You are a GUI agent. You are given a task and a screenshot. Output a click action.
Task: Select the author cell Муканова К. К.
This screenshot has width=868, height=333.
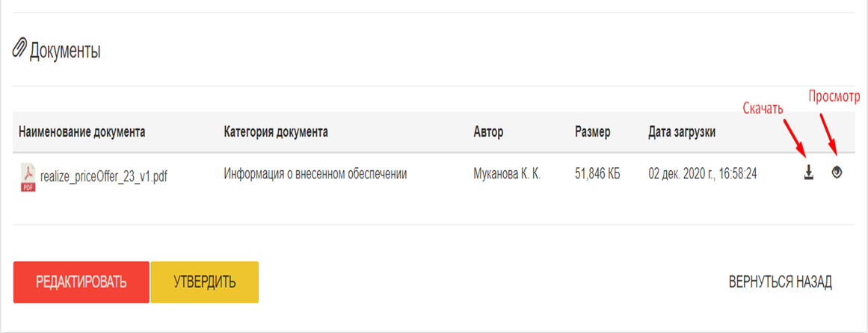coord(507,174)
